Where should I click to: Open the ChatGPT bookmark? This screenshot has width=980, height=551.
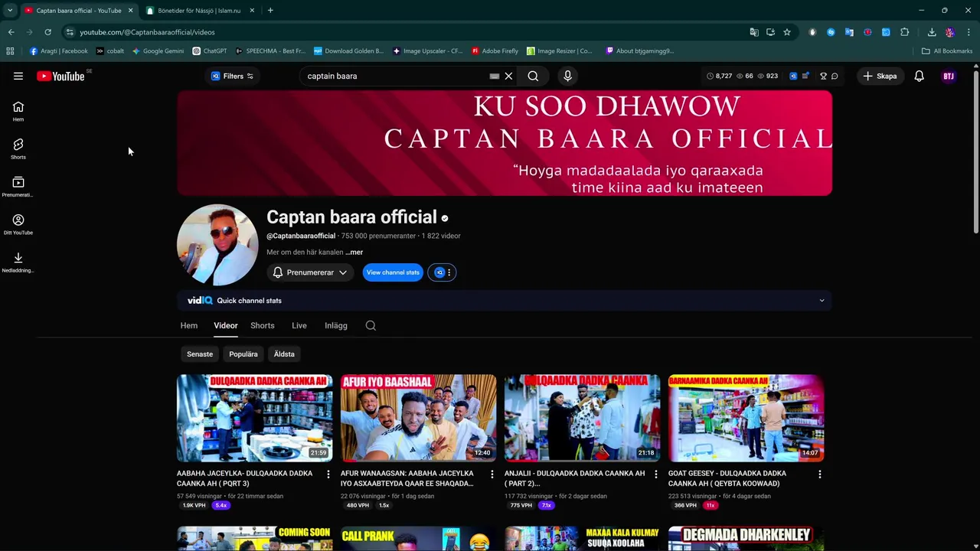coord(210,51)
